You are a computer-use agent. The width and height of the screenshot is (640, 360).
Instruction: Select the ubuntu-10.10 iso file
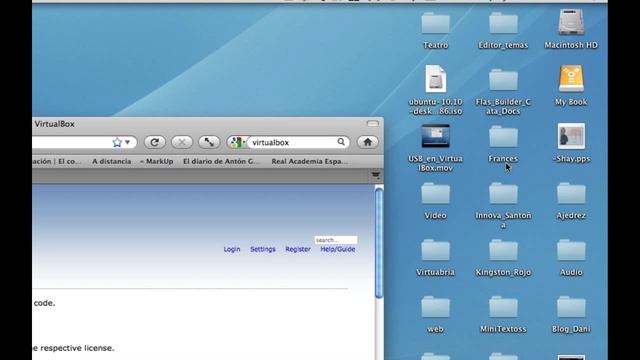[x=435, y=79]
